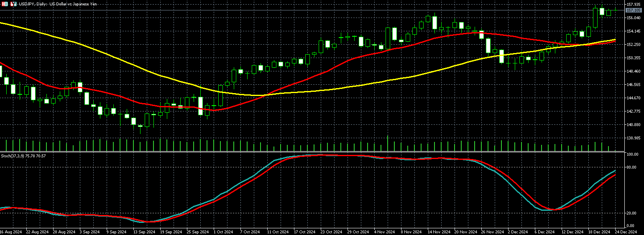Click the 80.00 stochastic level label
This screenshot has height=235, width=644.
tap(631, 167)
